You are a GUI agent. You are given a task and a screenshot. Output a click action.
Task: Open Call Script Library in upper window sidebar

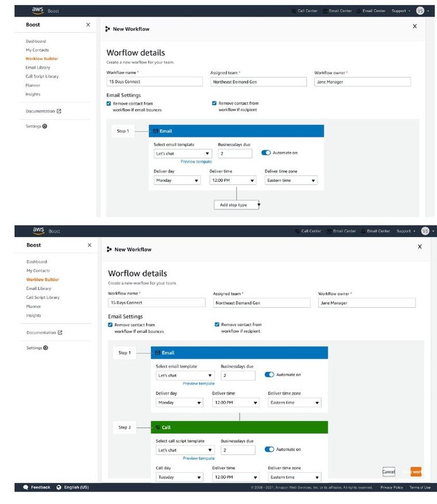(x=42, y=77)
